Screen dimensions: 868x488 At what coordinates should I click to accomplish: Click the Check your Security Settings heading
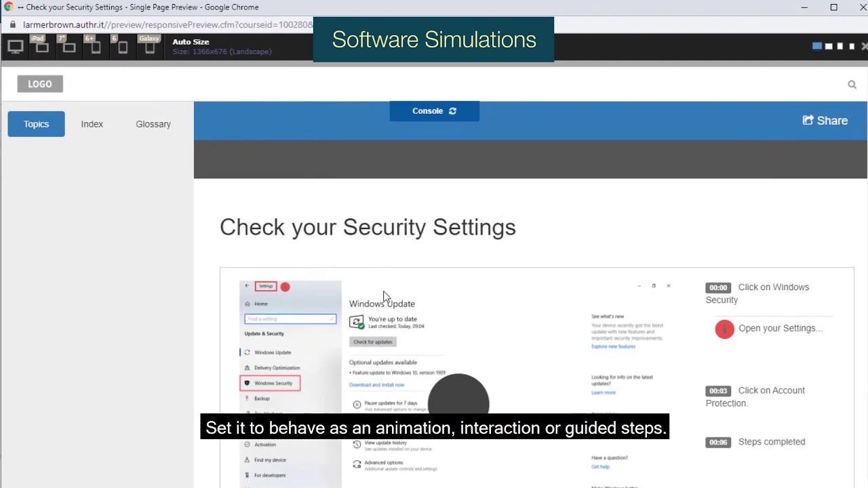368,227
